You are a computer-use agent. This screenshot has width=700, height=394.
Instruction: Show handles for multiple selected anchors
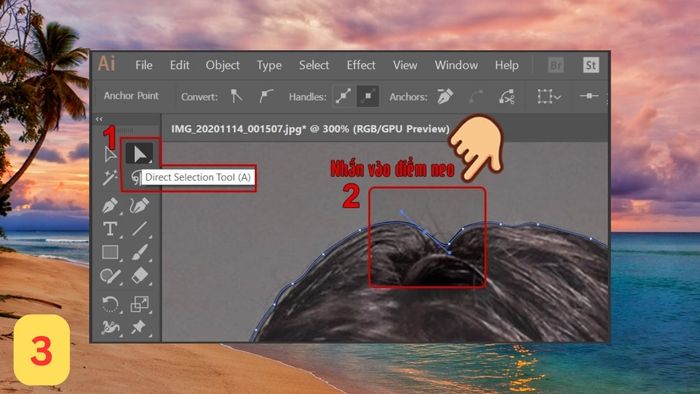point(343,96)
